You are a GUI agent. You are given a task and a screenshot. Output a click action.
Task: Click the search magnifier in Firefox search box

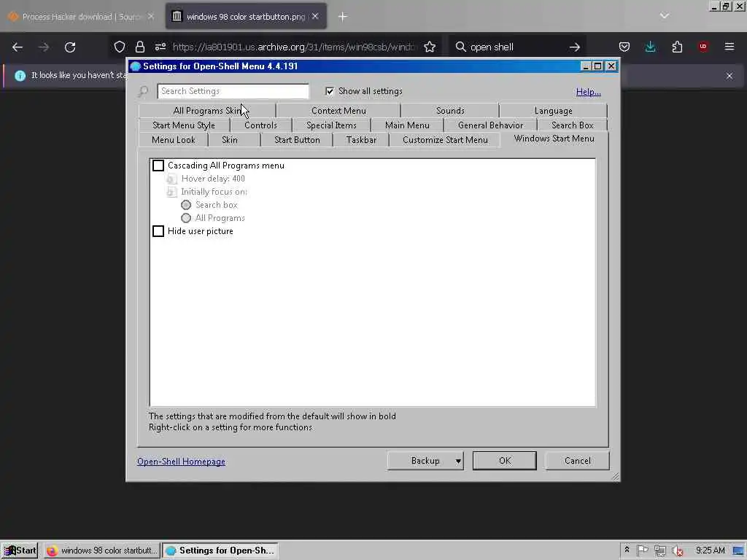[x=461, y=47]
